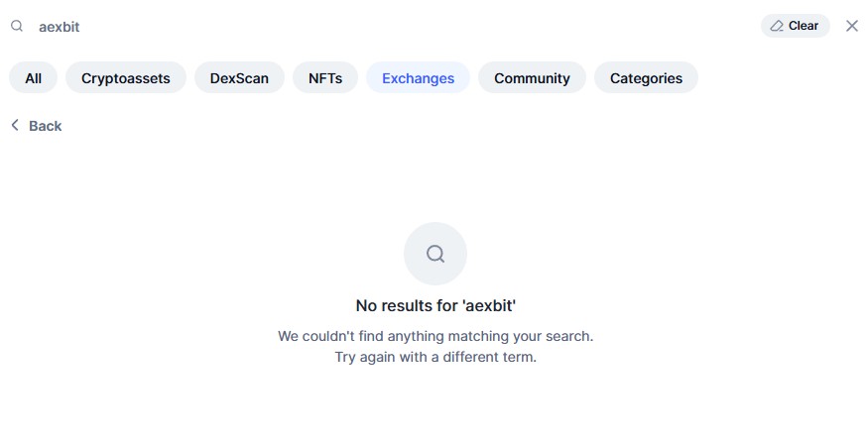Viewport: 868px width, 444px height.
Task: Focus the search field containing 'aexbit'
Action: [x=60, y=27]
